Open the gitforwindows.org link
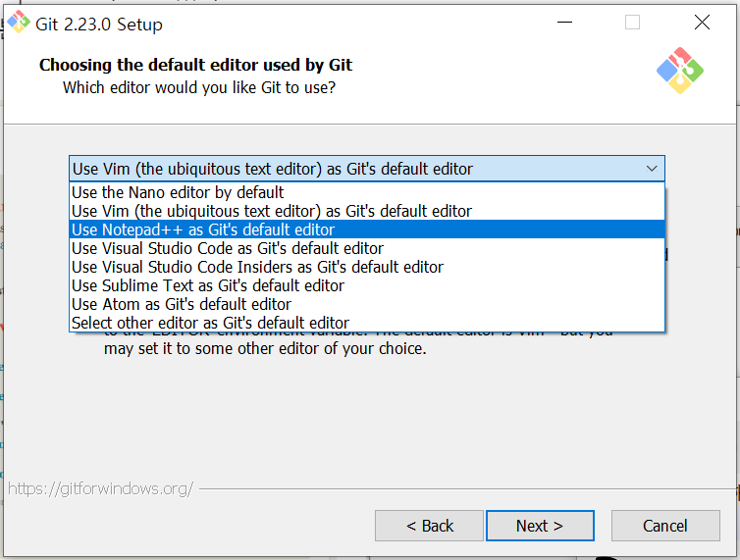Viewport: 740px width, 560px height. 100,488
